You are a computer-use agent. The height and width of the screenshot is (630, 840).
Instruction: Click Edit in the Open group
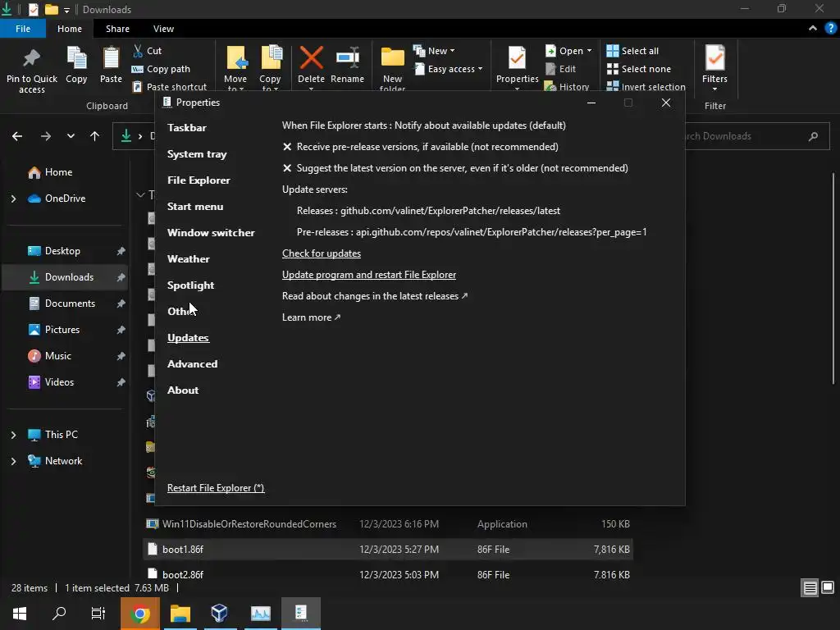point(560,69)
